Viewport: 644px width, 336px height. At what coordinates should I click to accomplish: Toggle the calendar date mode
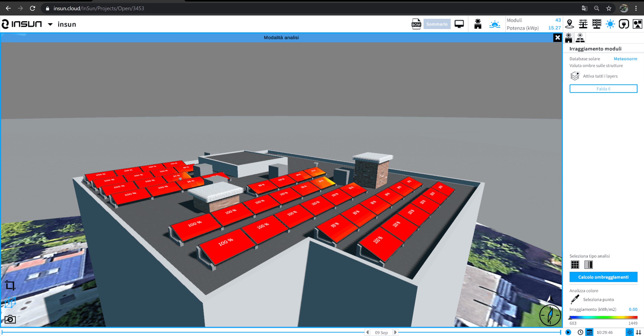589,332
